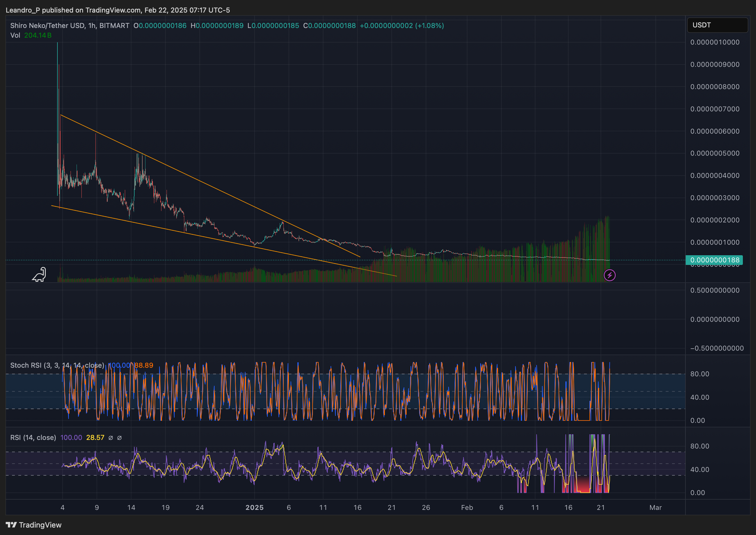Image resolution: width=756 pixels, height=535 pixels.
Task: Click price axis label '0.0000009000'
Action: pos(715,64)
